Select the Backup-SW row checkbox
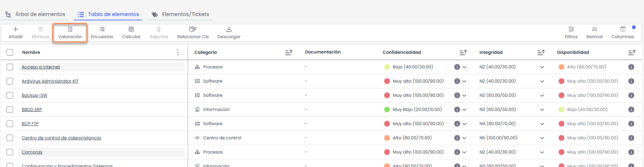644x167 pixels. tap(10, 95)
